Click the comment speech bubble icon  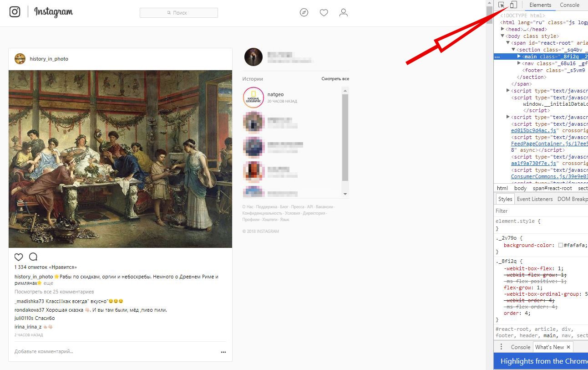(x=33, y=257)
